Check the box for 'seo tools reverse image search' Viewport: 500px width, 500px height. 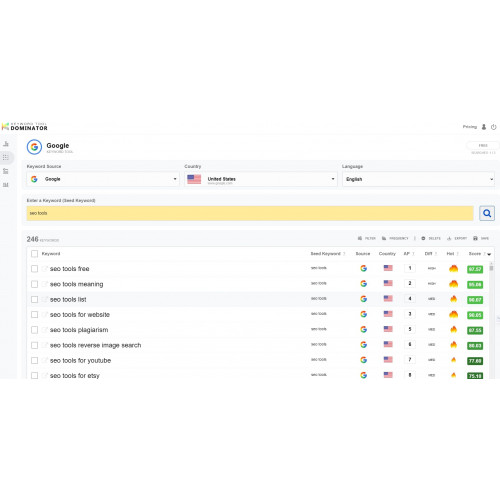pos(34,345)
